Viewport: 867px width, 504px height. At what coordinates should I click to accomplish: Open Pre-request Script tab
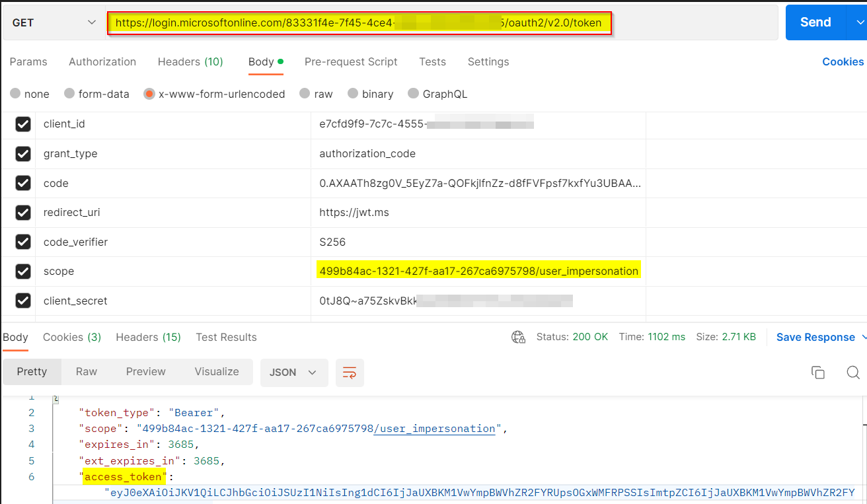(x=351, y=62)
